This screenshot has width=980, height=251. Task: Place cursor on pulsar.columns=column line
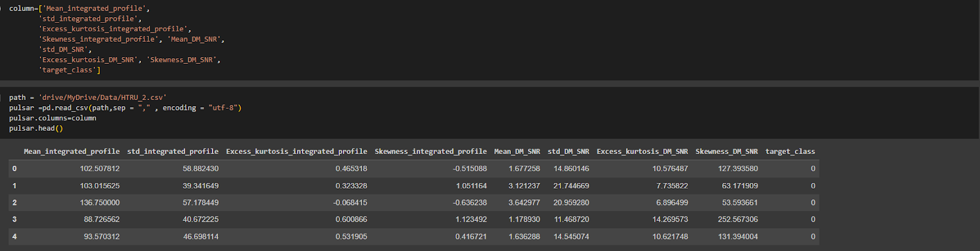tap(53, 118)
